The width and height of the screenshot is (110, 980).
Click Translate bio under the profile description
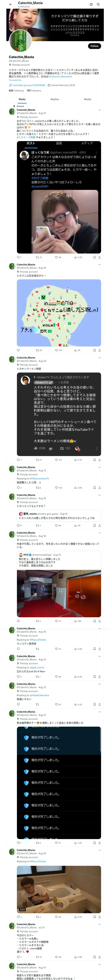pos(15,80)
